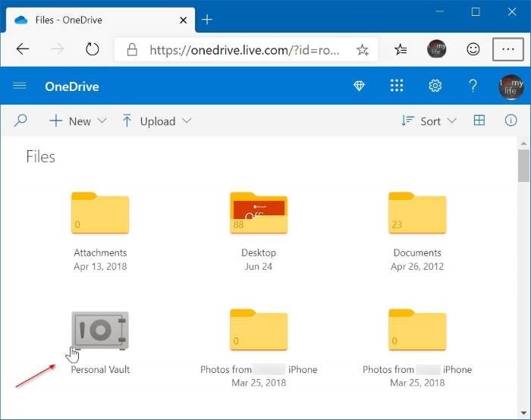Screen dimensions: 531x420
Task: Open account manager avatar in OneDrive header
Action: (511, 86)
